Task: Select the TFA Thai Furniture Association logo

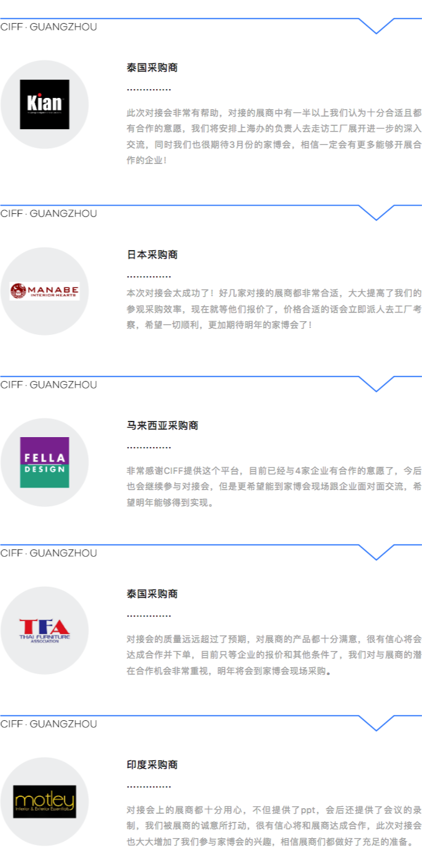Action: [x=44, y=630]
